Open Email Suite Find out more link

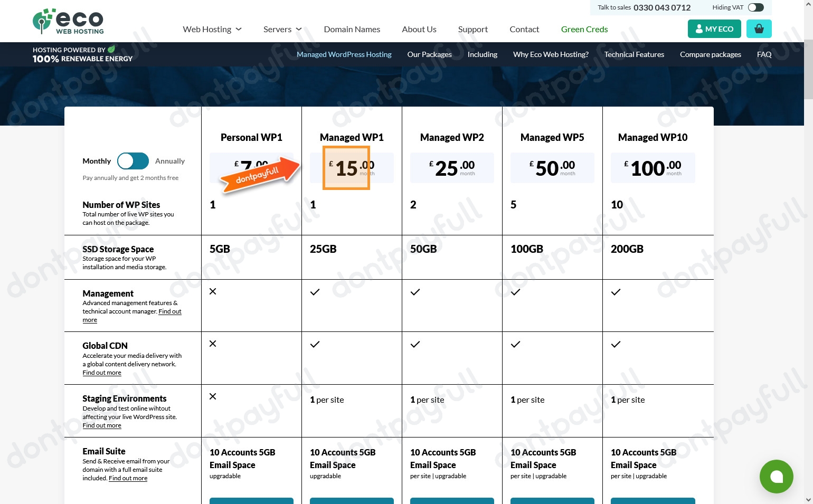point(128,478)
